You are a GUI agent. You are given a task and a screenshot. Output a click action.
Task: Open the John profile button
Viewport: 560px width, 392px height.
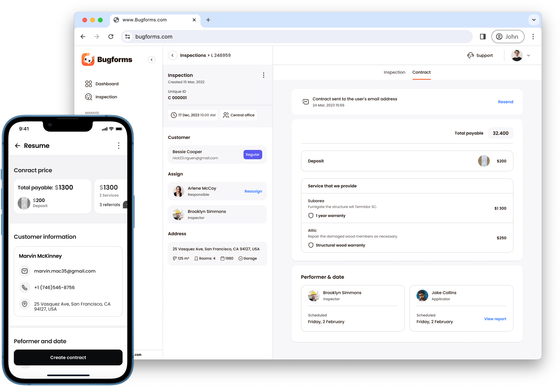coord(508,37)
